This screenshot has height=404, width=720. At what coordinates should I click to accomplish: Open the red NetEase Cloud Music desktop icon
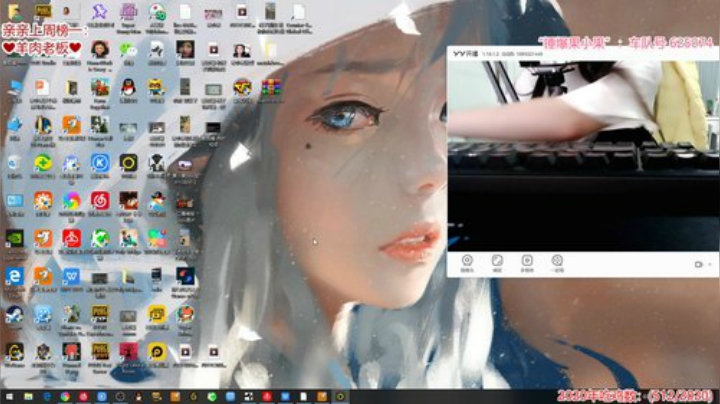point(100,201)
